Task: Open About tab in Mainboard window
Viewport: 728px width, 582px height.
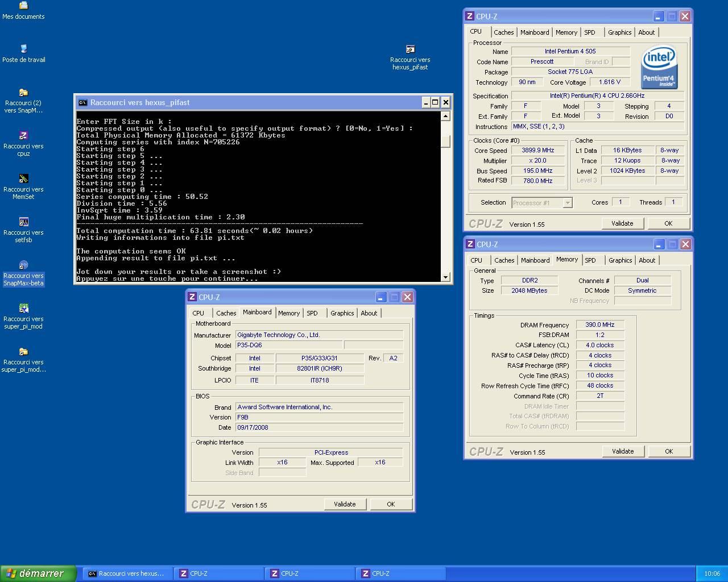Action: point(369,313)
